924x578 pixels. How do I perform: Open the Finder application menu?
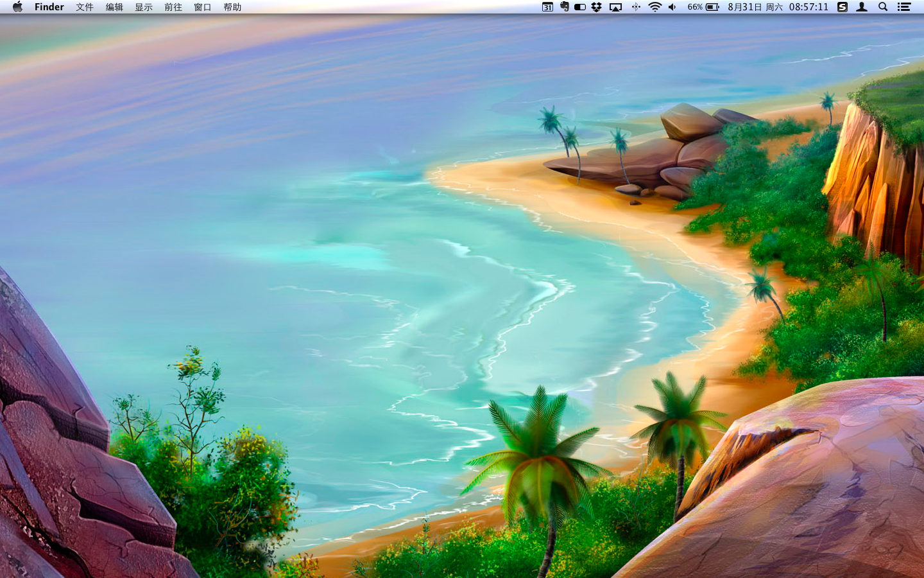pos(49,7)
